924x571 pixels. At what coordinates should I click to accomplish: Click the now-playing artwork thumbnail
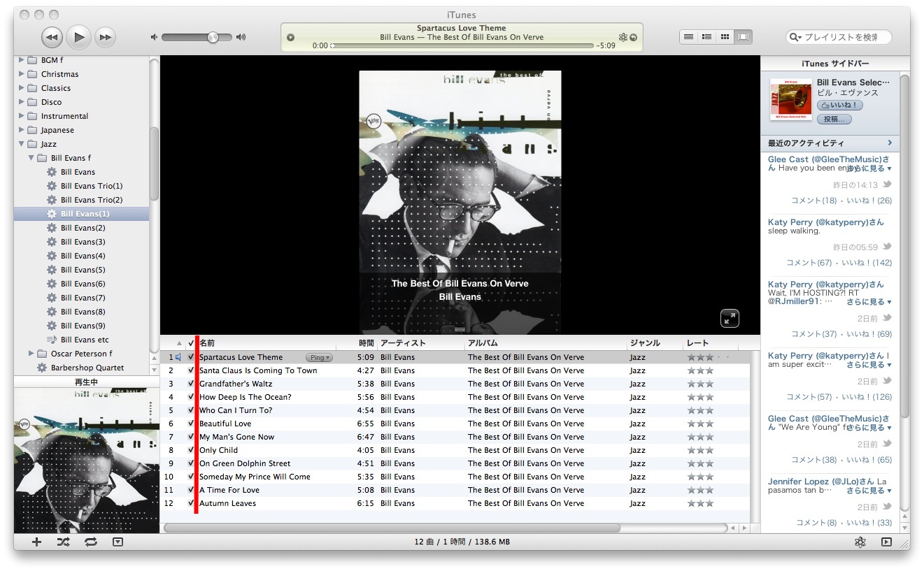click(x=87, y=461)
